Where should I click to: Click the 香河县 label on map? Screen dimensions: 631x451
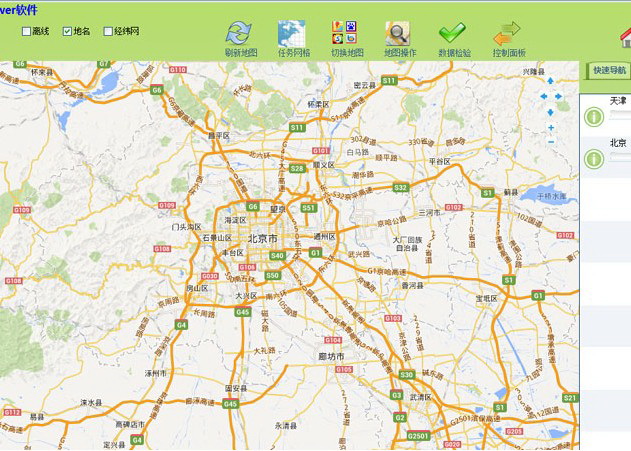[412, 285]
